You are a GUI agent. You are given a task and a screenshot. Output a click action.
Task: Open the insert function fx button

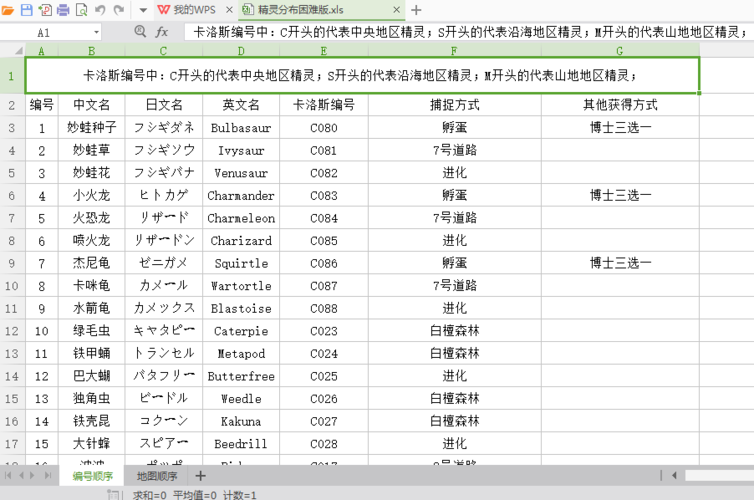click(x=162, y=32)
